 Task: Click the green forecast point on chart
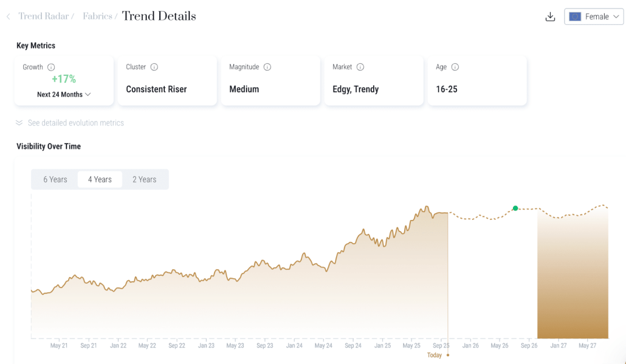(x=515, y=208)
